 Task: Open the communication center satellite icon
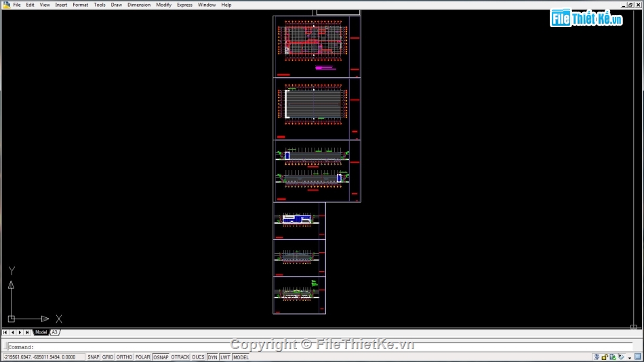[x=597, y=357]
